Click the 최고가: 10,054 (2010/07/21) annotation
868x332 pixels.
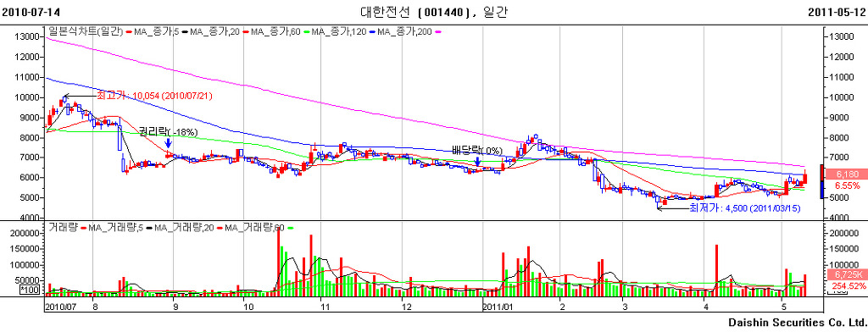154,96
